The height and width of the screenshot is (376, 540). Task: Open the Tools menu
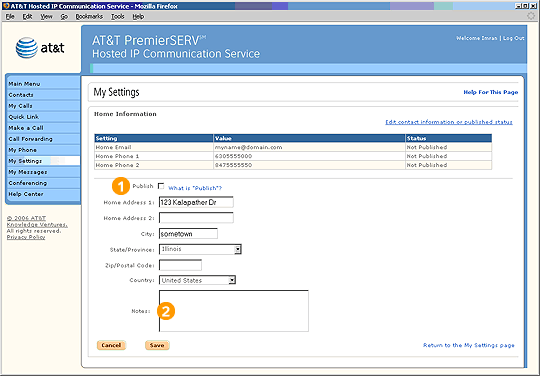point(117,17)
